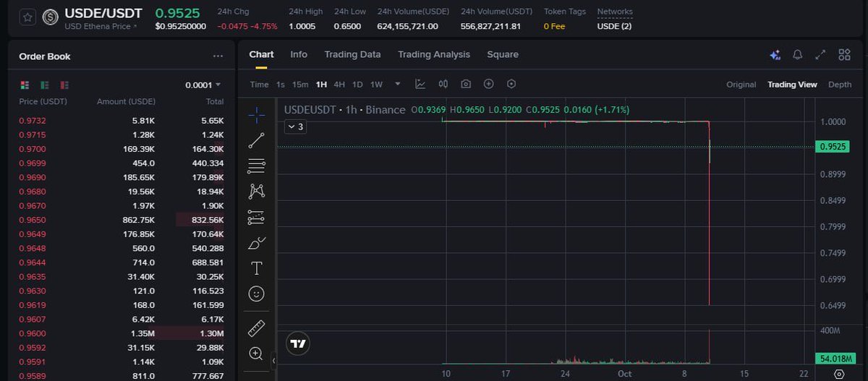The height and width of the screenshot is (381, 868).
Task: Show both buy and sell orders view
Action: coord(25,85)
